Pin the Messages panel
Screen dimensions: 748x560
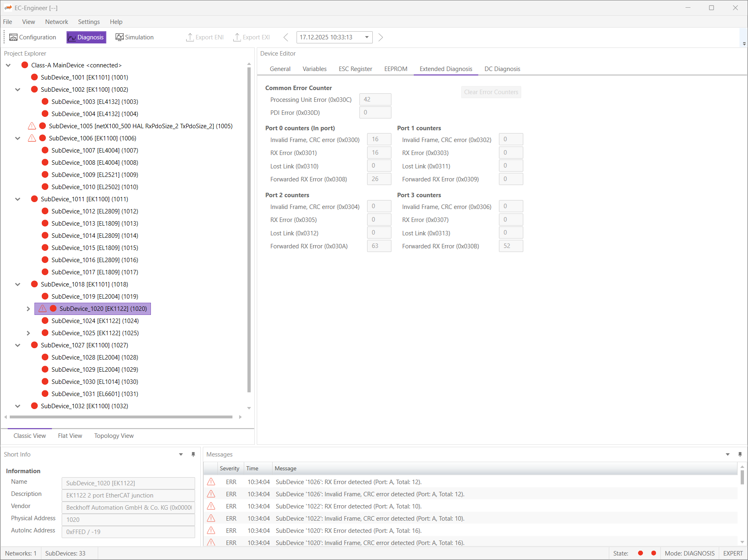point(741,454)
